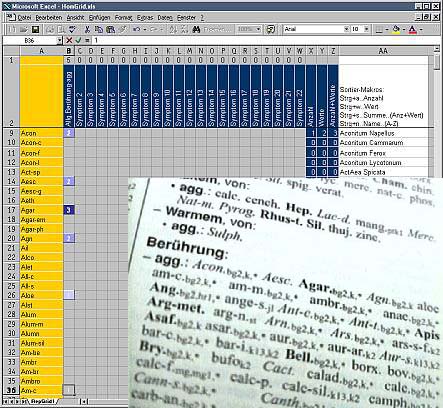Image resolution: width=443 pixels, height=408 pixels.
Task: Open the redo history dropdown arrow
Action: (x=162, y=29)
